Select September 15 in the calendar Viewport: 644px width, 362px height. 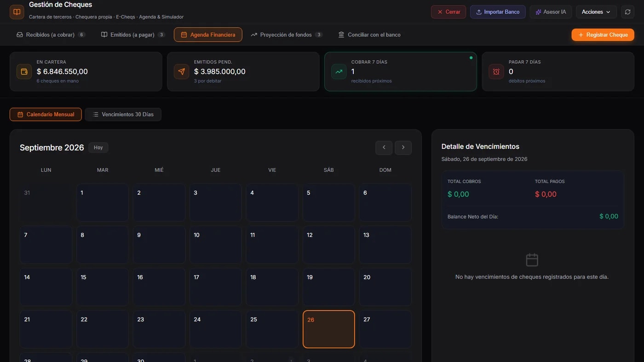tap(103, 287)
